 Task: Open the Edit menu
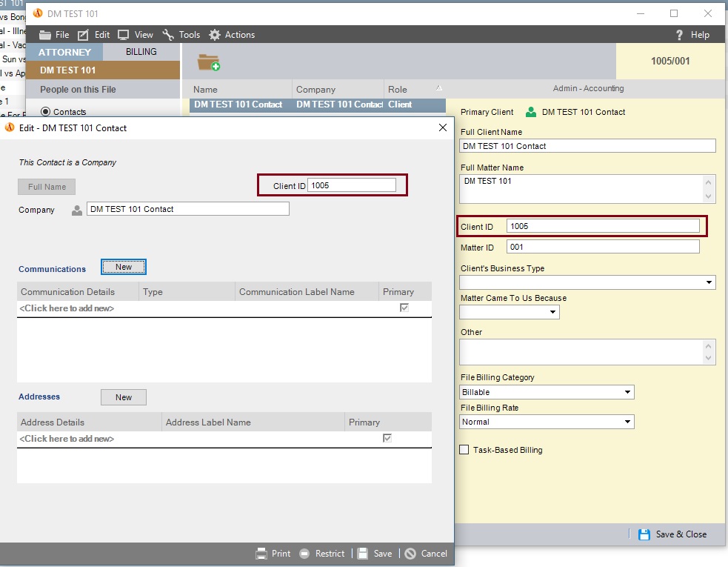point(94,35)
